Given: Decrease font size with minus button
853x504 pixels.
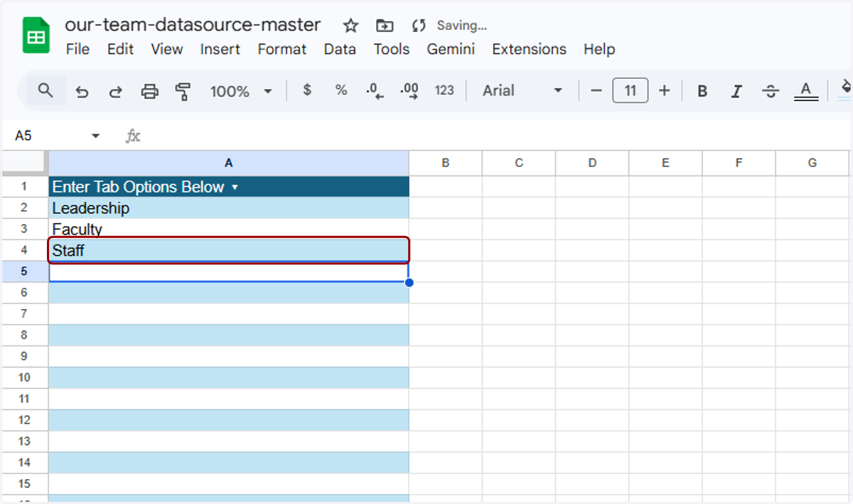Looking at the screenshot, I should (x=596, y=90).
